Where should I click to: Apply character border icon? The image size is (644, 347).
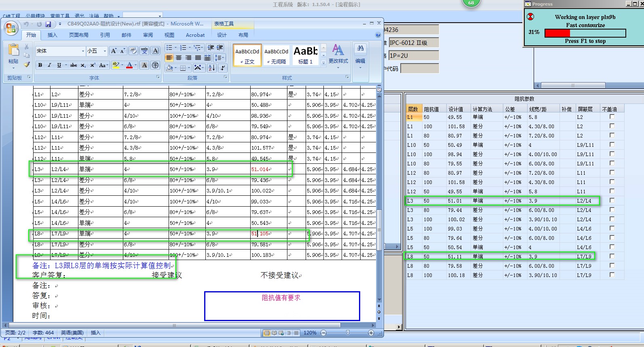pos(156,51)
